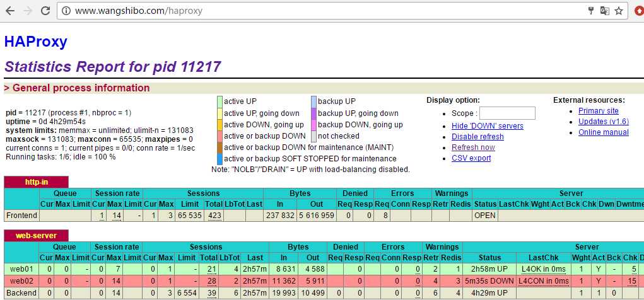
Task: Open Hide 'DOWN' servers link
Action: [488, 126]
